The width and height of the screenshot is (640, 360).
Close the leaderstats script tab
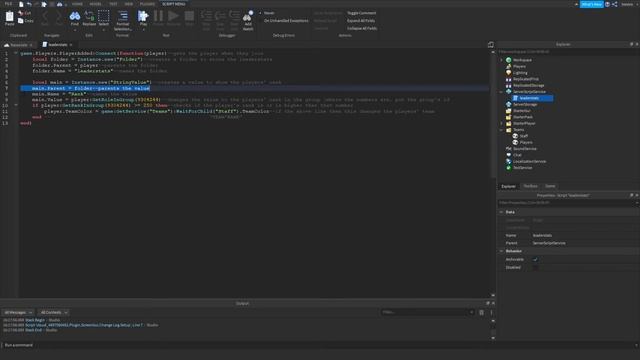[71, 44]
